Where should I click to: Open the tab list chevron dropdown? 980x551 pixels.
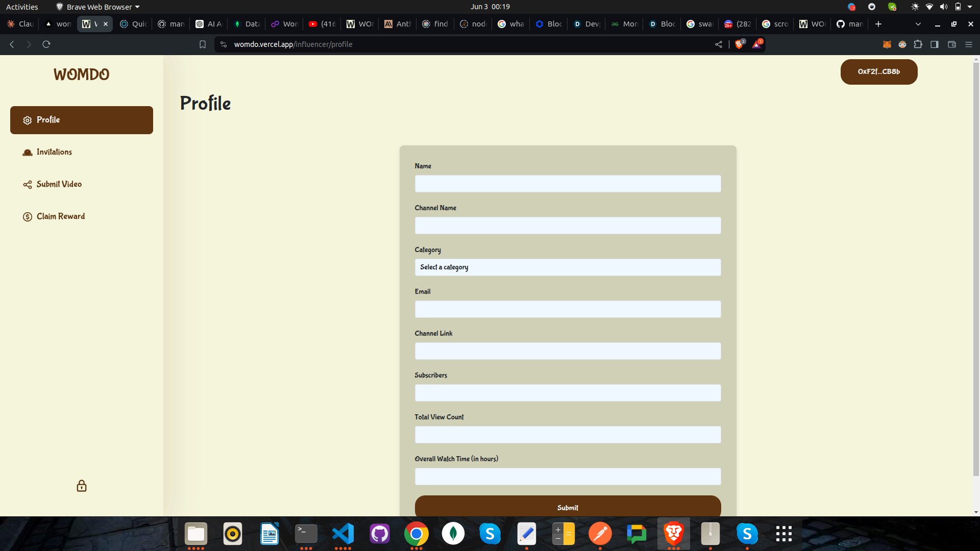point(918,24)
